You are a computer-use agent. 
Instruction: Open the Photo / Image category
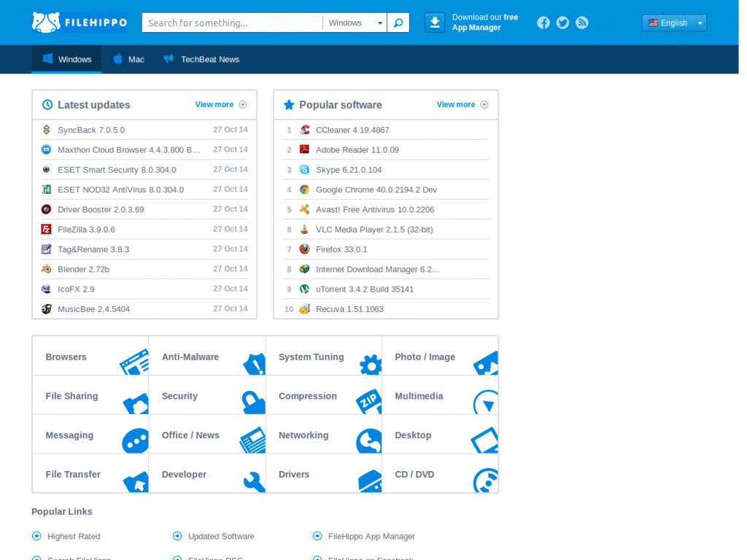click(x=440, y=356)
